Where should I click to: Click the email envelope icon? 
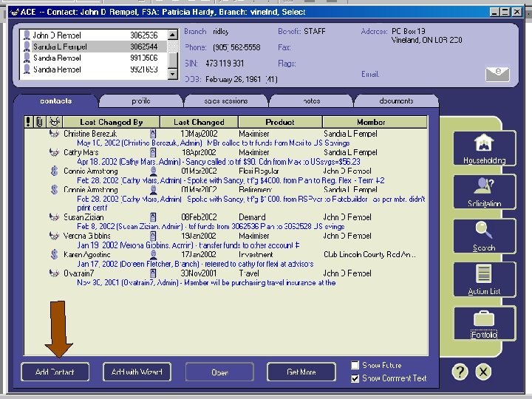click(497, 74)
